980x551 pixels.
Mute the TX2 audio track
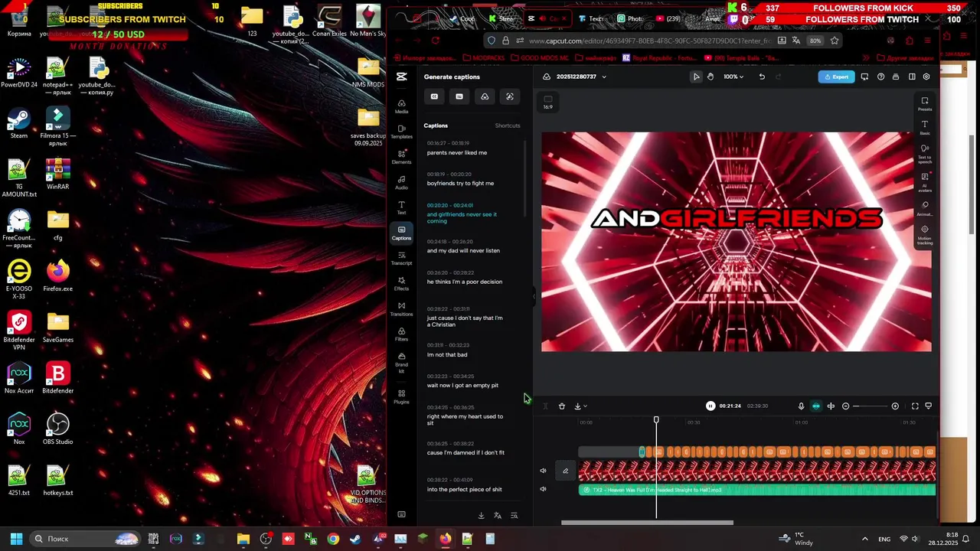(544, 490)
